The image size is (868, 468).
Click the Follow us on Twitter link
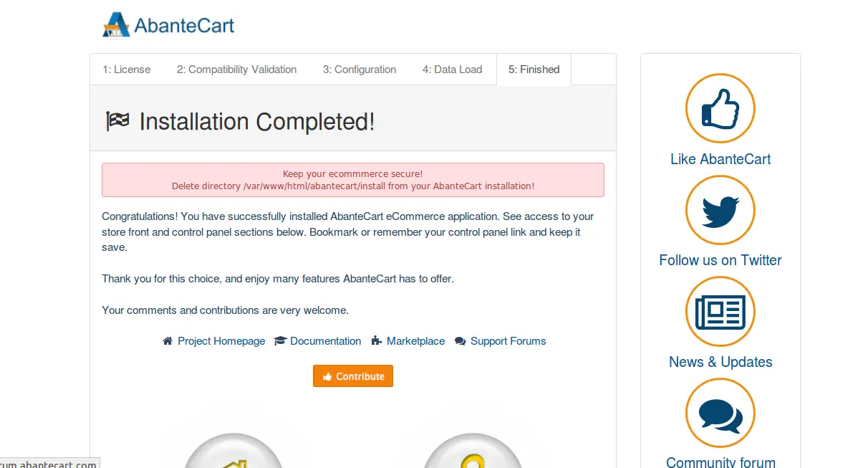tap(720, 260)
